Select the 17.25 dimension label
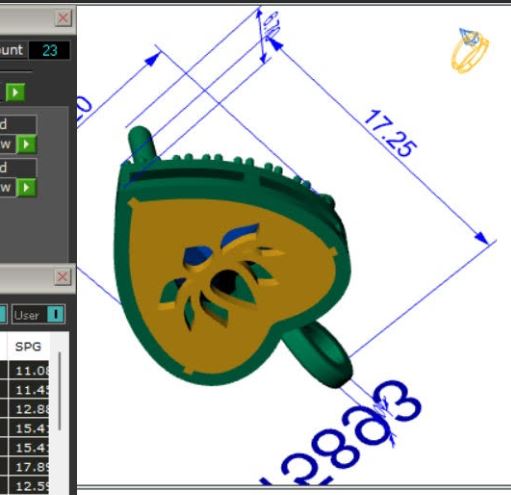The height and width of the screenshot is (495, 511). pyautogui.click(x=390, y=133)
